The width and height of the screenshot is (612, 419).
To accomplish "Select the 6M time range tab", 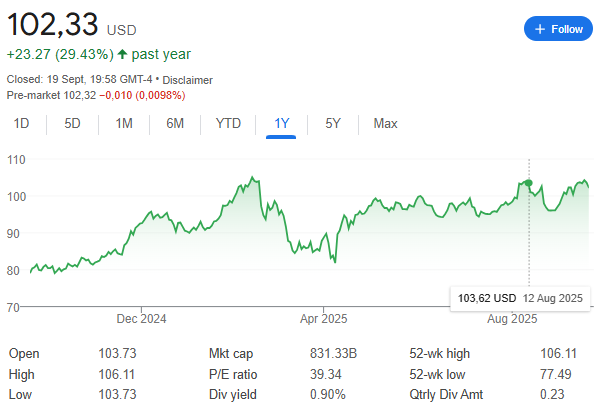I will point(175,123).
